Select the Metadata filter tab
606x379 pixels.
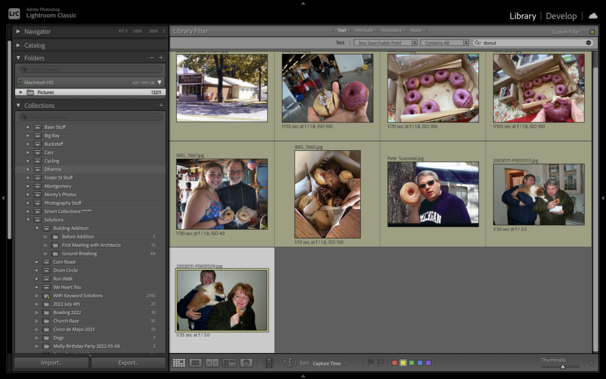(392, 31)
